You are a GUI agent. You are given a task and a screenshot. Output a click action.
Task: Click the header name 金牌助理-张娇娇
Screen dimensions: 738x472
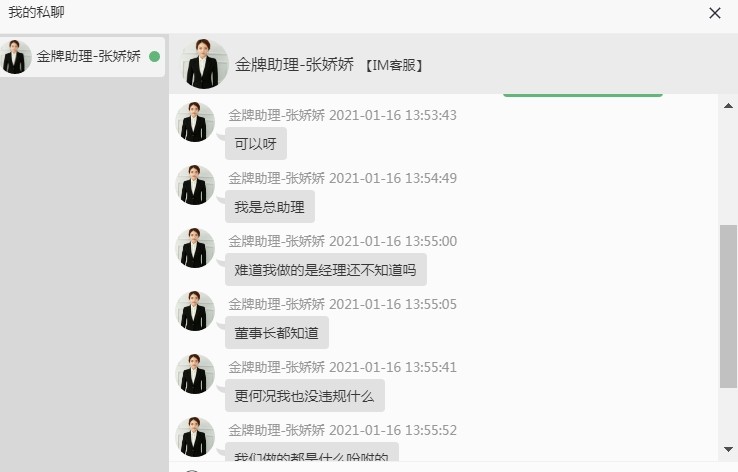294,64
